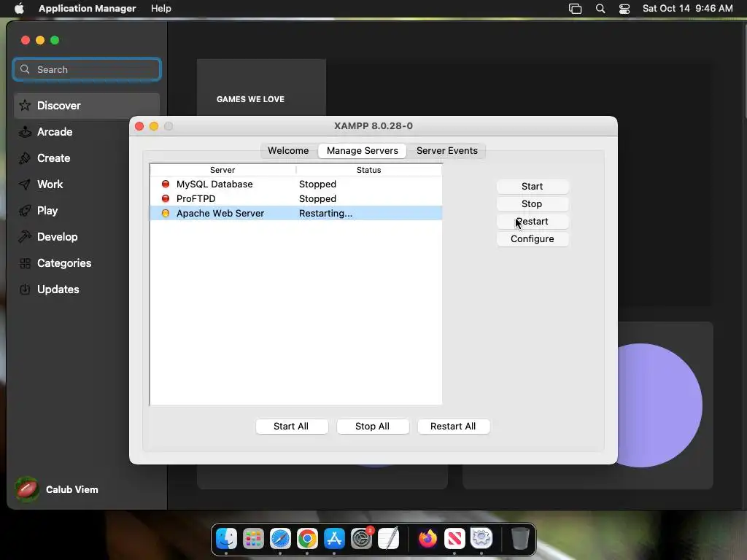
Task: Select the ProFTPD server row
Action: click(x=296, y=198)
